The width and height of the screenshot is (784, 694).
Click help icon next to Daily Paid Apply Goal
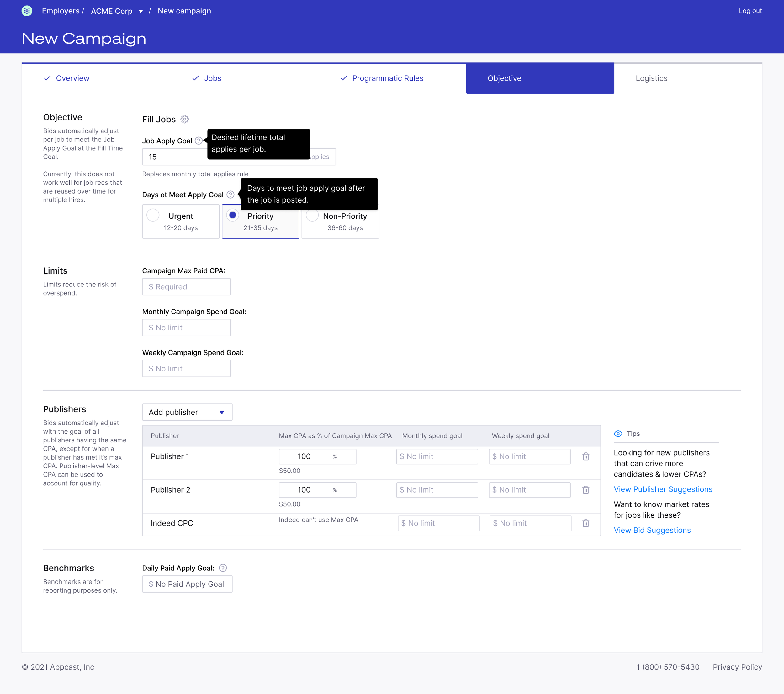tap(222, 568)
